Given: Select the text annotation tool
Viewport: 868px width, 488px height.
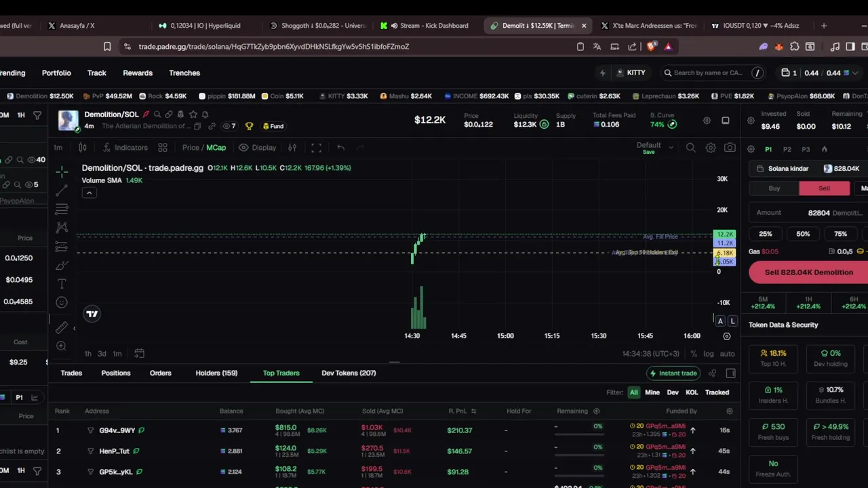Looking at the screenshot, I should point(62,284).
